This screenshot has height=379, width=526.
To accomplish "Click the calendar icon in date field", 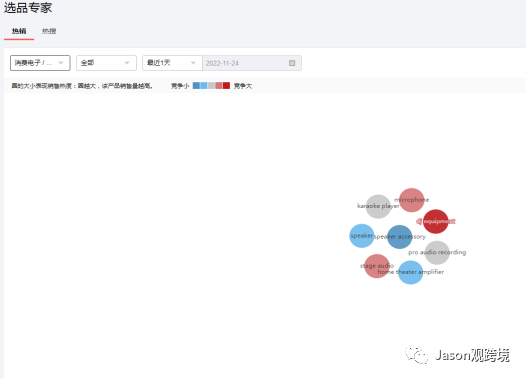I will (292, 63).
